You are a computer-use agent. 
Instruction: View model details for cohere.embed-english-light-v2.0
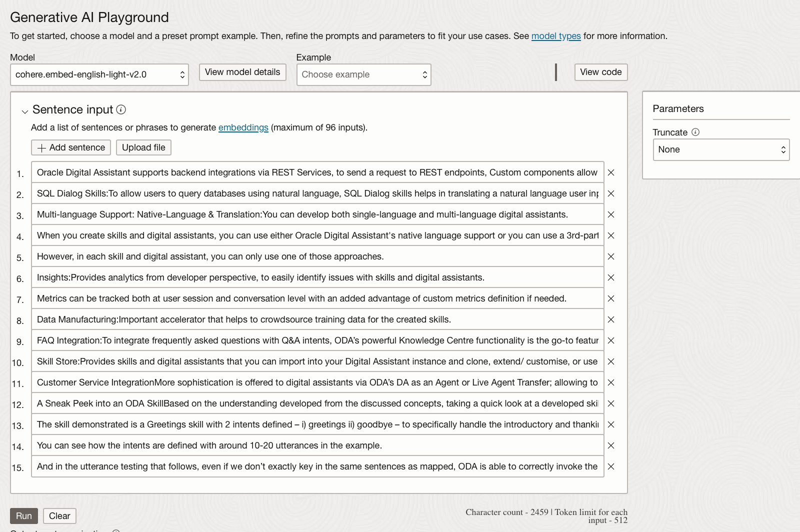click(242, 72)
